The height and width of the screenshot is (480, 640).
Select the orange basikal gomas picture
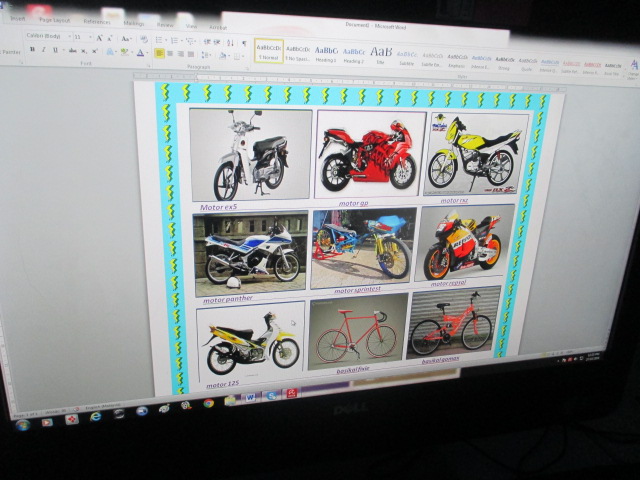pyautogui.click(x=454, y=322)
